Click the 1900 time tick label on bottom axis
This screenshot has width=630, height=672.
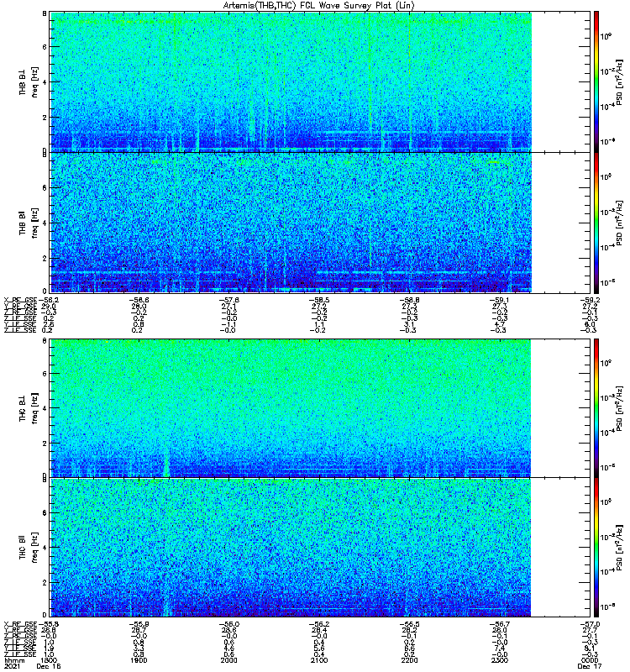(139, 660)
